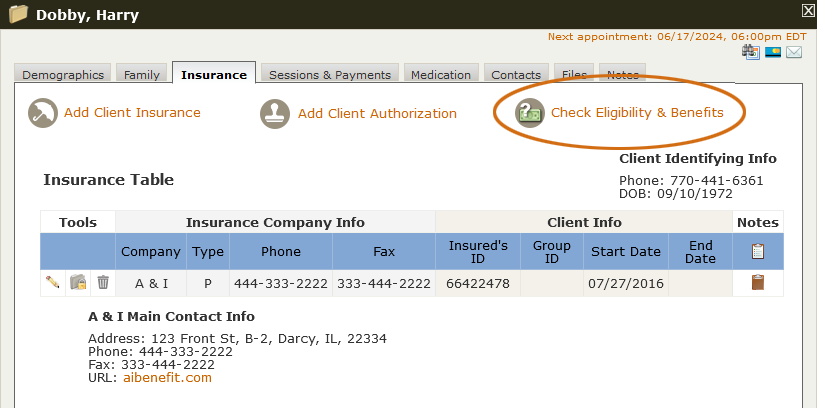This screenshot has width=817, height=408.
Task: Click the Group ID column header
Action: point(552,252)
